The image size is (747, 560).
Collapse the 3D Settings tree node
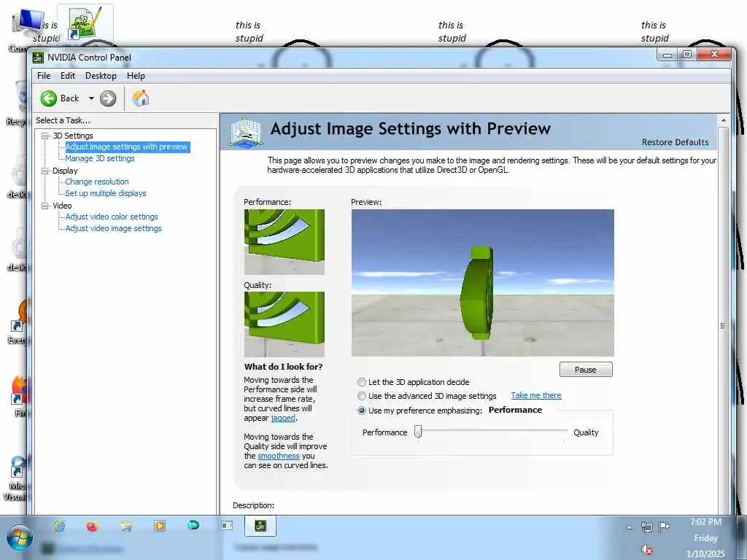click(45, 136)
